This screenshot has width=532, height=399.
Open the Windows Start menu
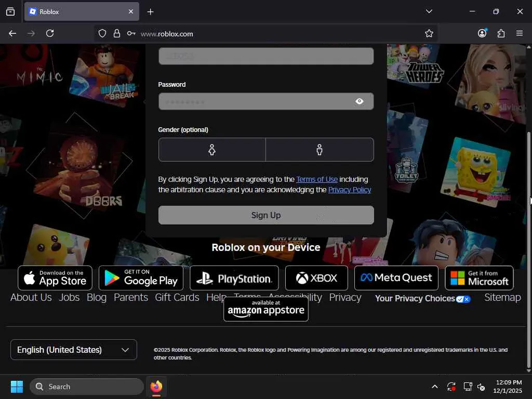(x=17, y=387)
